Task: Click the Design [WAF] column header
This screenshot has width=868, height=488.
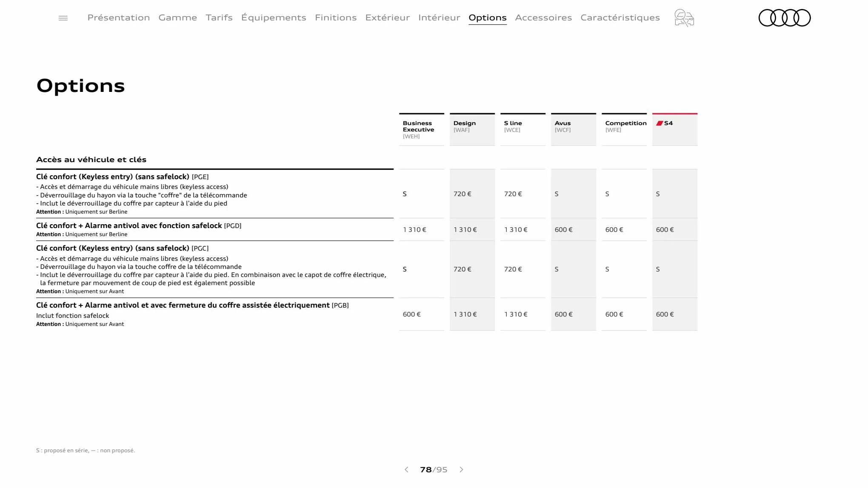Action: 472,129
